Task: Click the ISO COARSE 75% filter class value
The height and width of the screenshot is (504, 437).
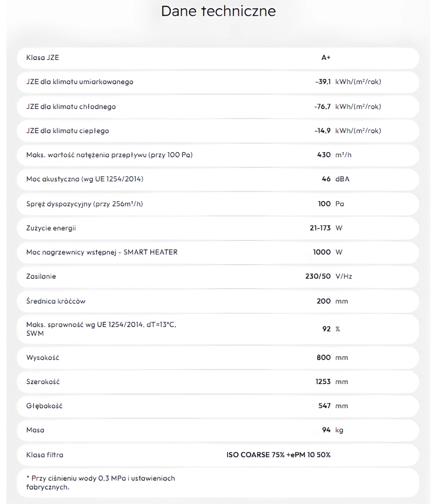Action: click(278, 455)
